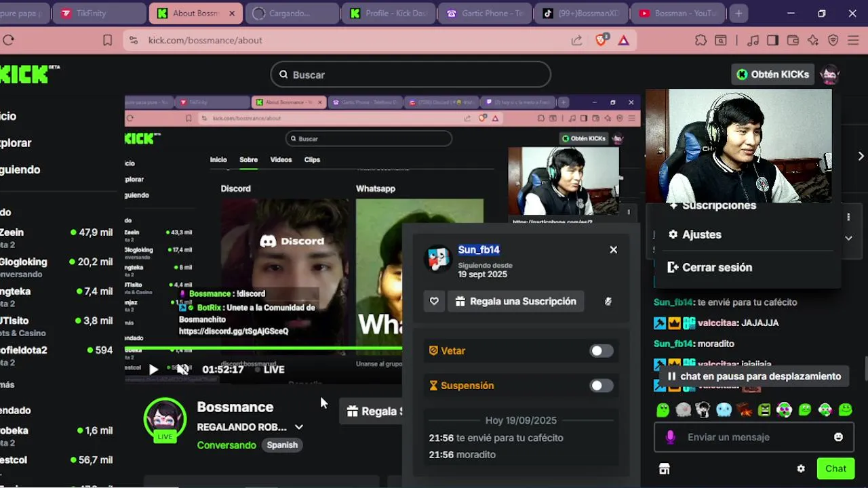Open Suscripciones in the profile menu
Viewport: 868px width, 488px height.
(711, 205)
